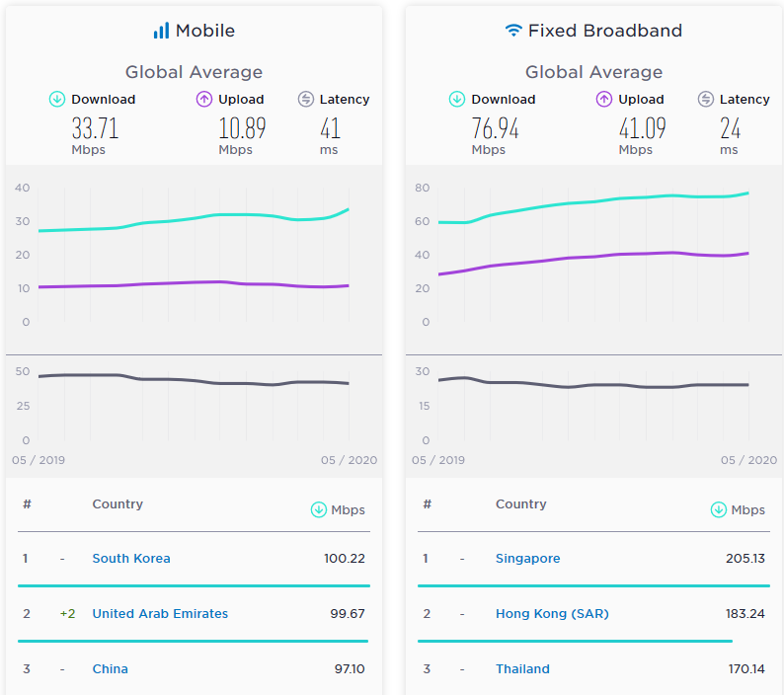Open the Hong Kong (SAR) link
Image resolution: width=784 pixels, height=695 pixels.
(552, 613)
